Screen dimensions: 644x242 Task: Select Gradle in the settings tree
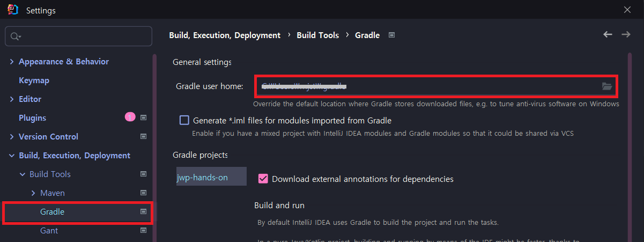pyautogui.click(x=52, y=211)
